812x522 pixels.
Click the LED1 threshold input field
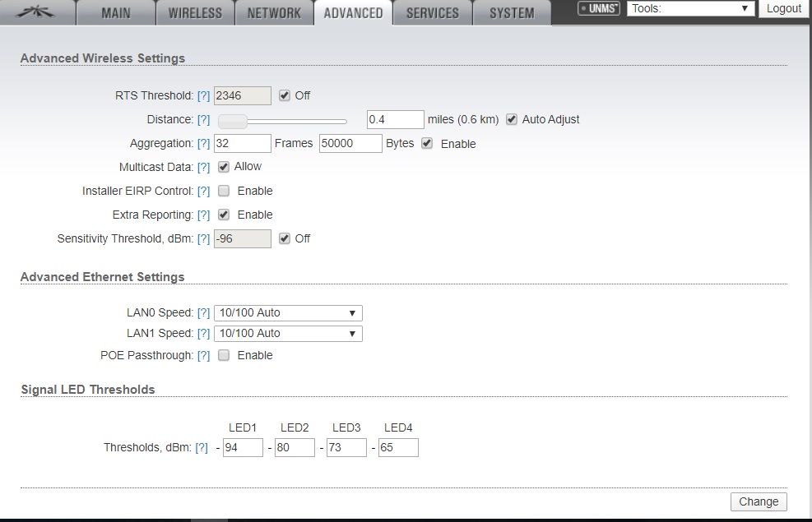[x=243, y=448]
